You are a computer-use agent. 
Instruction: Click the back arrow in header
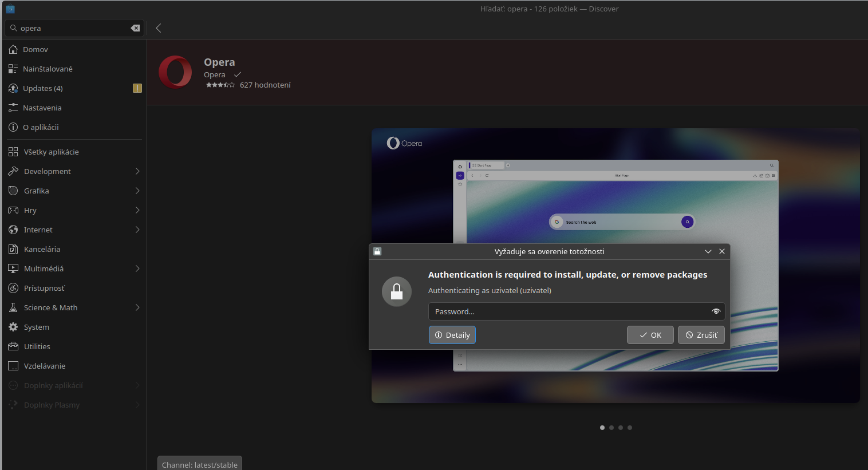coord(159,28)
